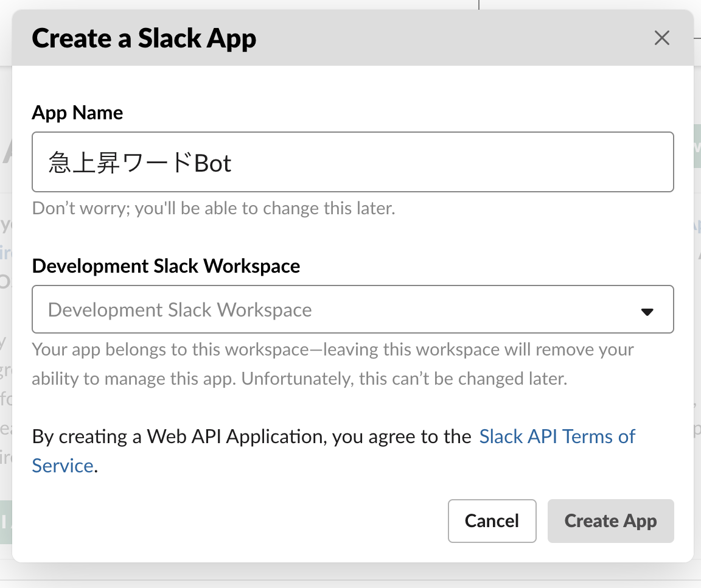Open the Development Slack Workspace dropdown
The image size is (701, 588).
pos(352,309)
